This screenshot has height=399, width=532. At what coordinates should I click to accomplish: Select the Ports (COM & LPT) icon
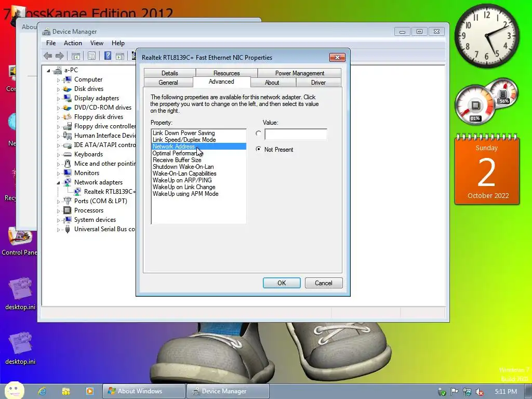[x=68, y=201]
